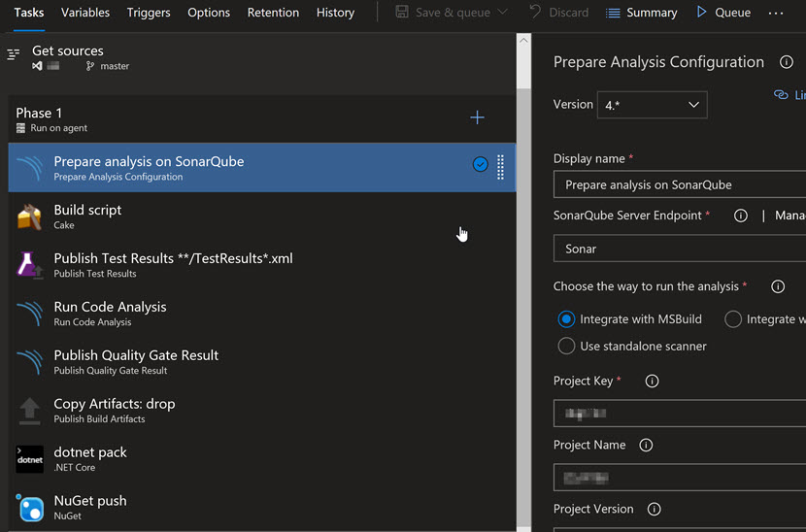
Task: Open the SonarQube Server Endpoint Sonar dropdown
Action: pyautogui.click(x=680, y=249)
